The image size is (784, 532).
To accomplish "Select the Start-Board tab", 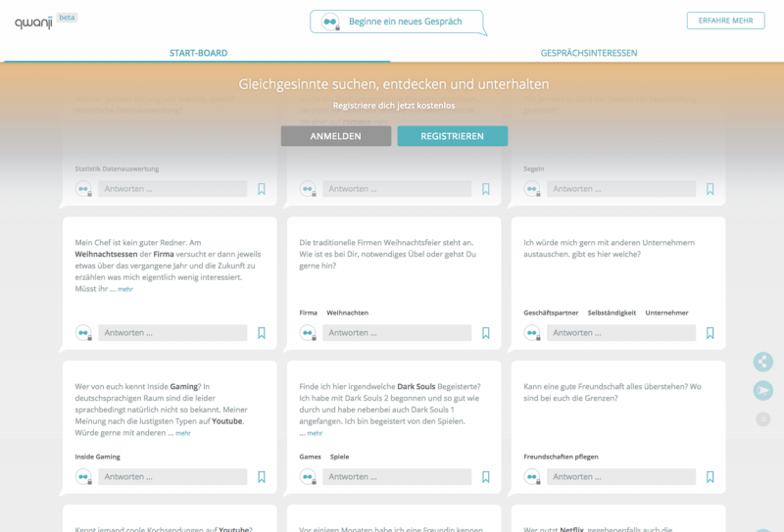I will (x=196, y=53).
